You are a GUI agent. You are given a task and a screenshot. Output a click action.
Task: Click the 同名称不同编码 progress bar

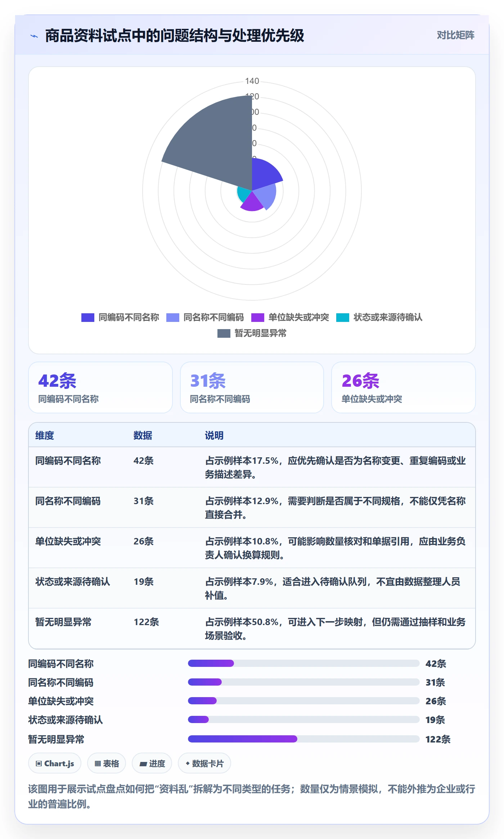coord(304,682)
